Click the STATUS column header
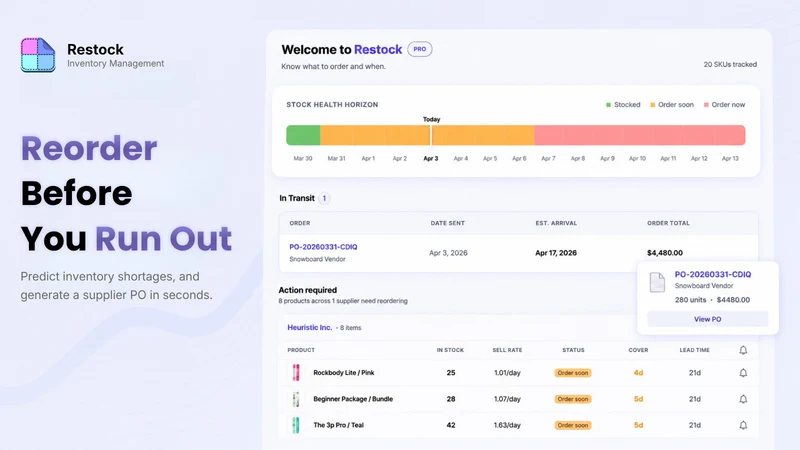The width and height of the screenshot is (800, 450). tap(573, 350)
